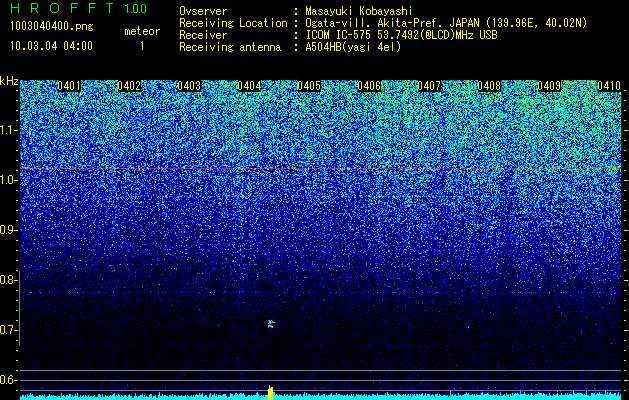Click the 0.8 frequency axis label
This screenshot has height=400, width=629.
point(7,280)
